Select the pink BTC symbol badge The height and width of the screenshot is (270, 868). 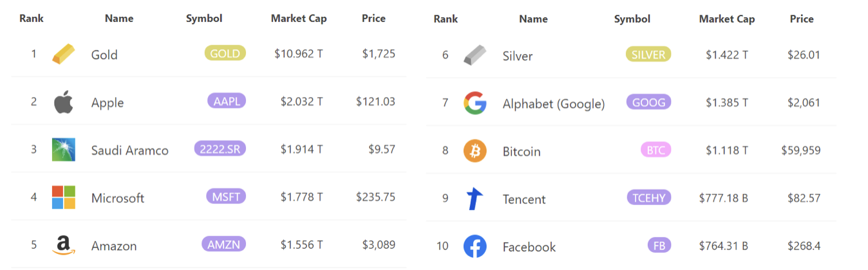656,150
